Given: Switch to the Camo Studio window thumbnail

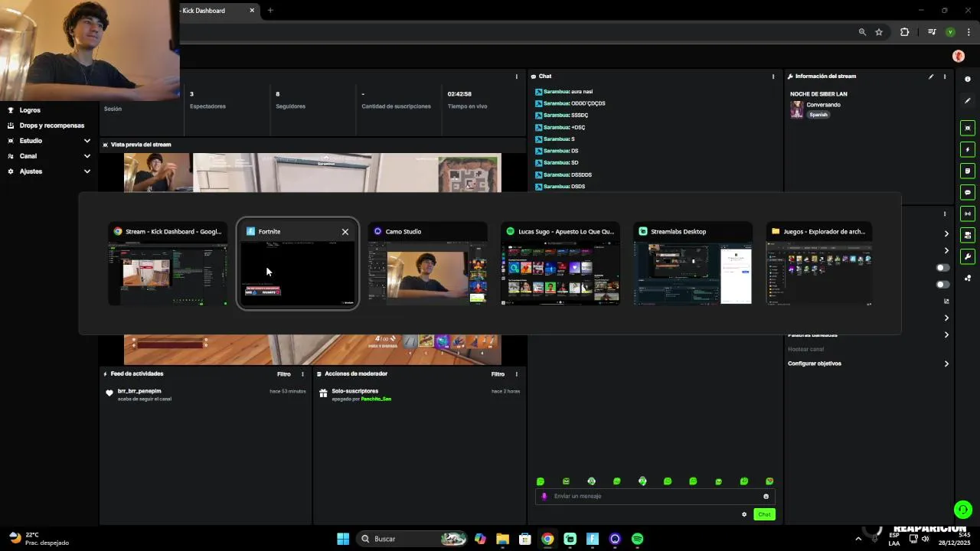Looking at the screenshot, I should point(427,264).
